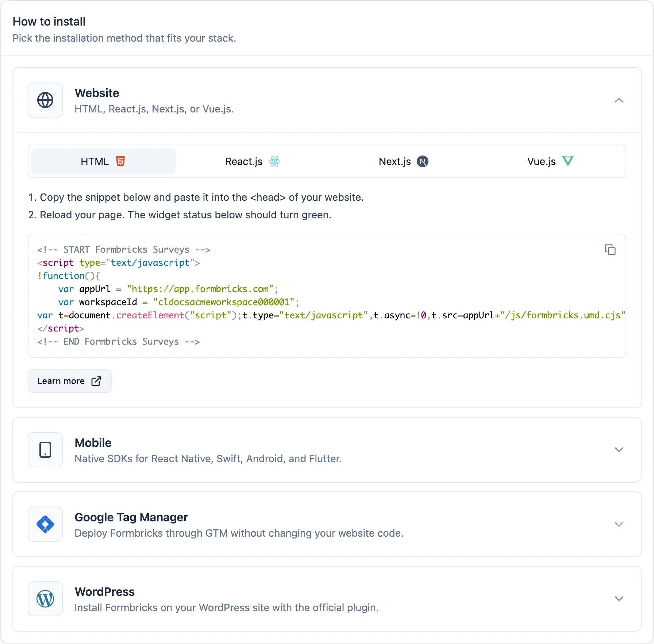This screenshot has width=654, height=644.
Task: Click the '!function(){' code line
Action: click(x=69, y=276)
